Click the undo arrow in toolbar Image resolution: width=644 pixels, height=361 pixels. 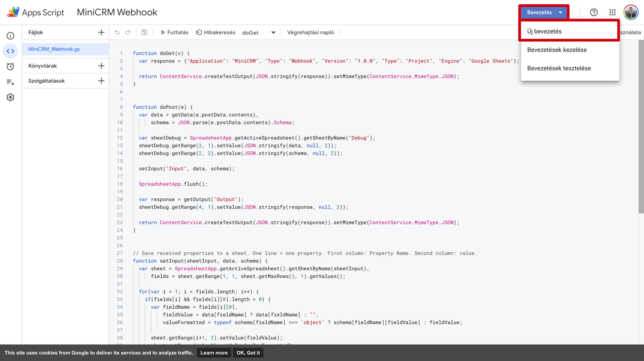coord(117,33)
